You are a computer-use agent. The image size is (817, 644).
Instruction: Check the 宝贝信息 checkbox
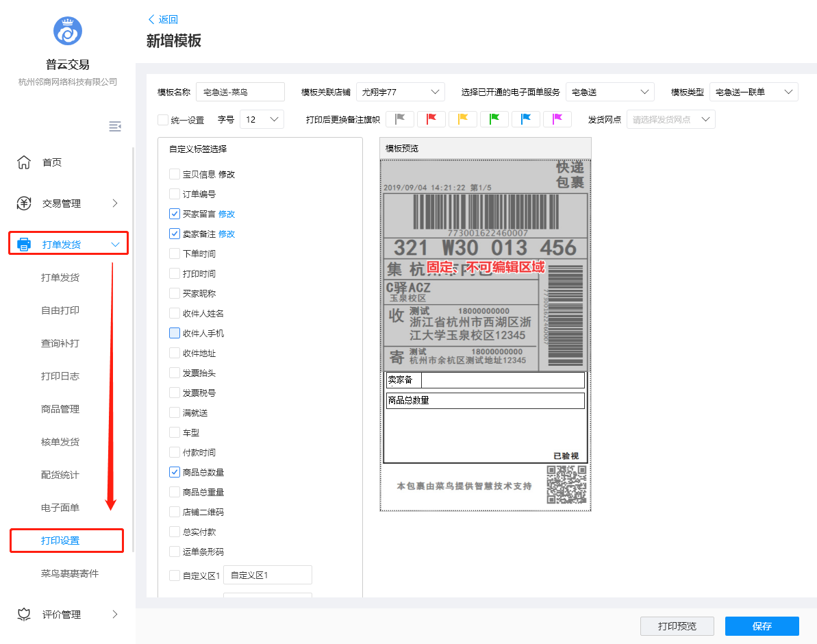[175, 173]
